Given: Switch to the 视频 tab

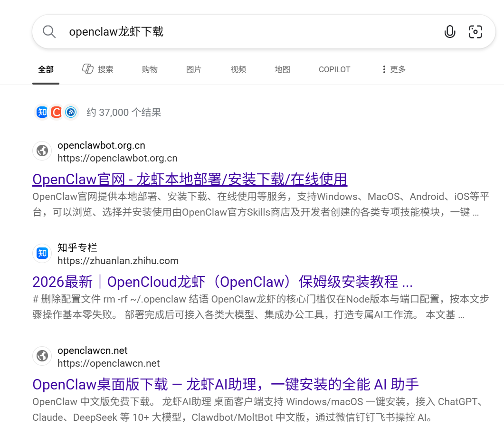Looking at the screenshot, I should pyautogui.click(x=238, y=69).
